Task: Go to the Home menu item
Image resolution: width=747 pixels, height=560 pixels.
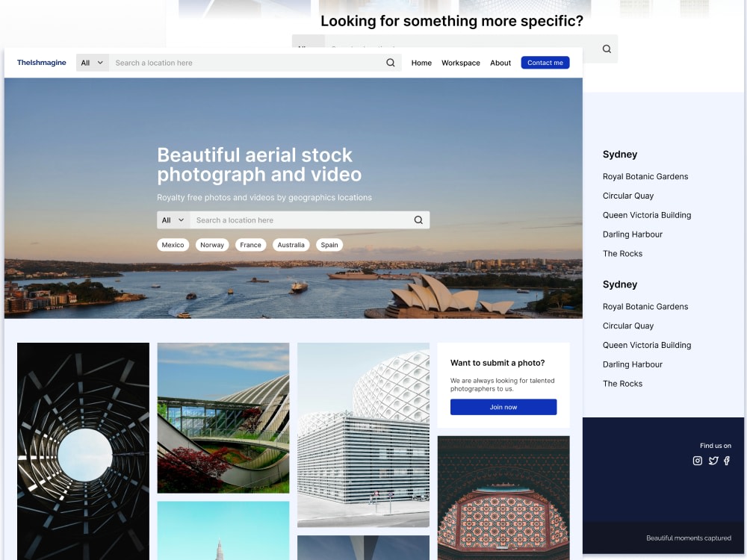Action: (421, 63)
